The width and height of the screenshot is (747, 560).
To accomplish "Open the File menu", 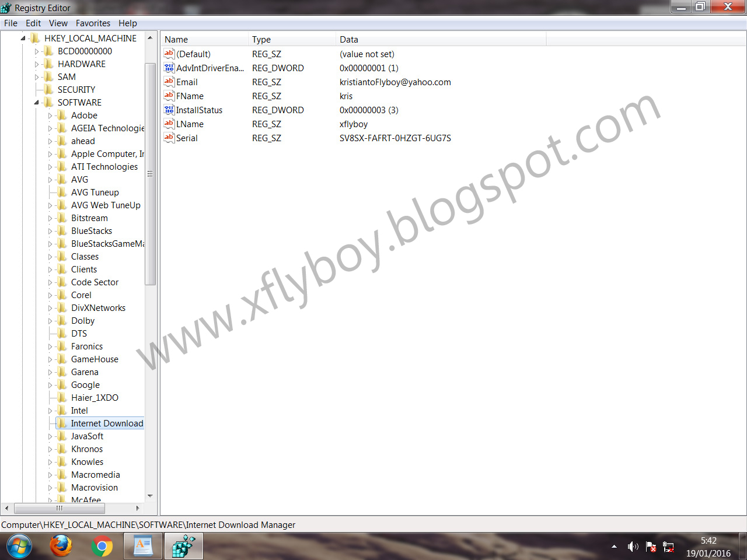I will point(11,23).
